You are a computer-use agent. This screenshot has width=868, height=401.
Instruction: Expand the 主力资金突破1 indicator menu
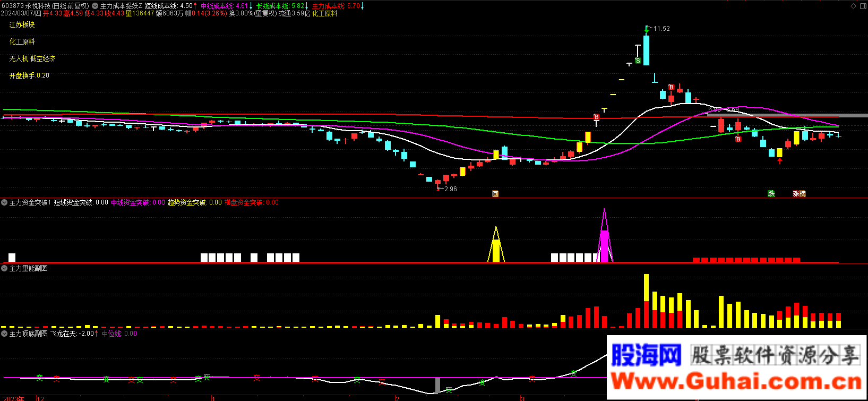pyautogui.click(x=5, y=202)
